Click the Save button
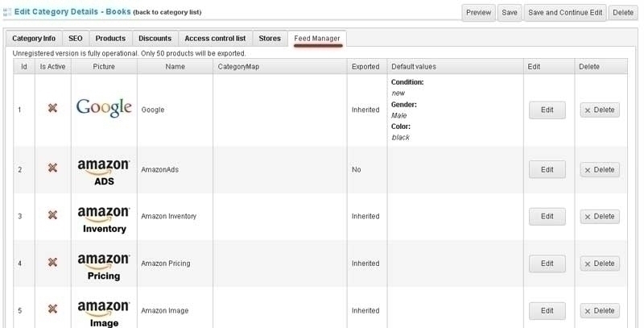This screenshot has width=644, height=328. coord(510,13)
